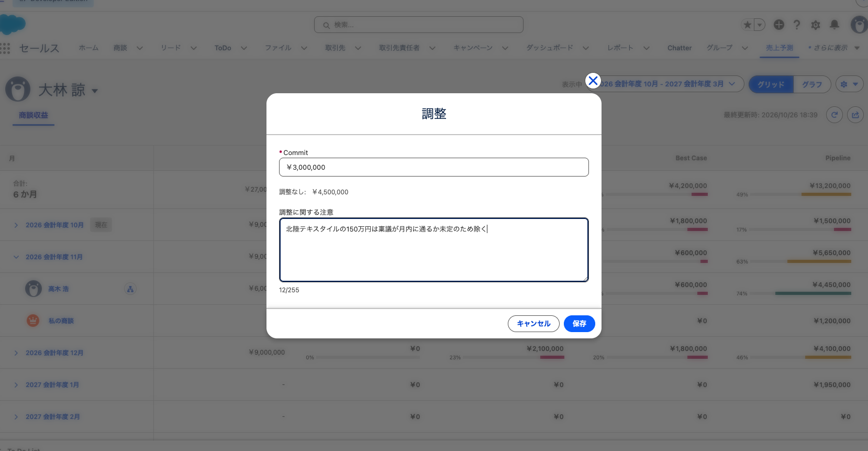The height and width of the screenshot is (451, 868).
Task: Click the share forecast icon
Action: click(855, 115)
